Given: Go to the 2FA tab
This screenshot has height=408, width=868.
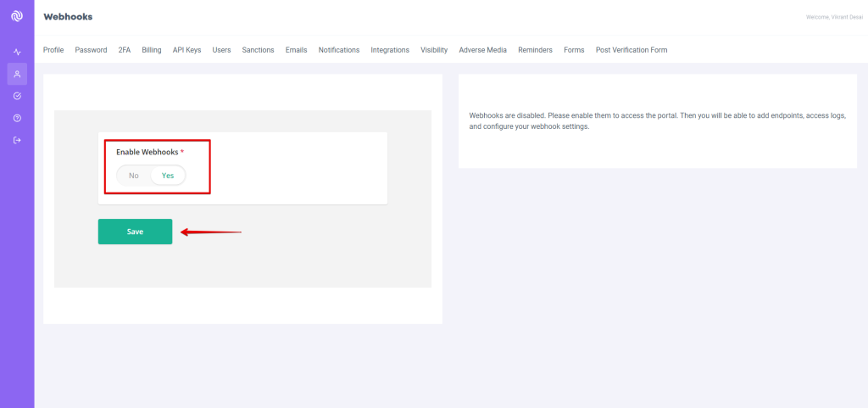Looking at the screenshot, I should [x=125, y=50].
